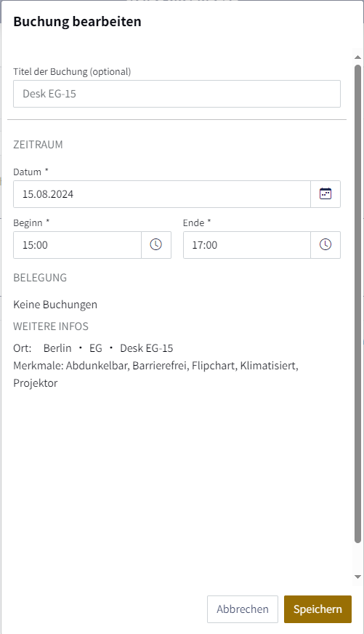Open the calendar date picker icon
The image size is (364, 634).
(x=325, y=194)
